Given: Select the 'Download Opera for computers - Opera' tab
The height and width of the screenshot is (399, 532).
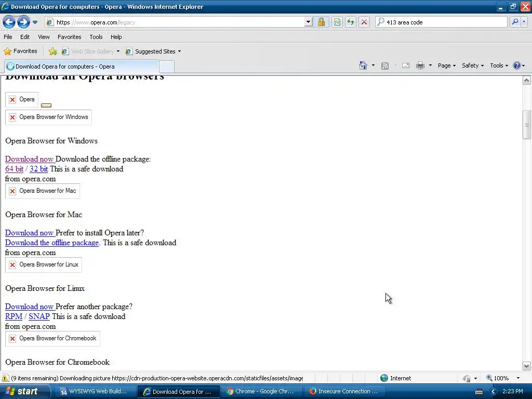Looking at the screenshot, I should point(82,66).
